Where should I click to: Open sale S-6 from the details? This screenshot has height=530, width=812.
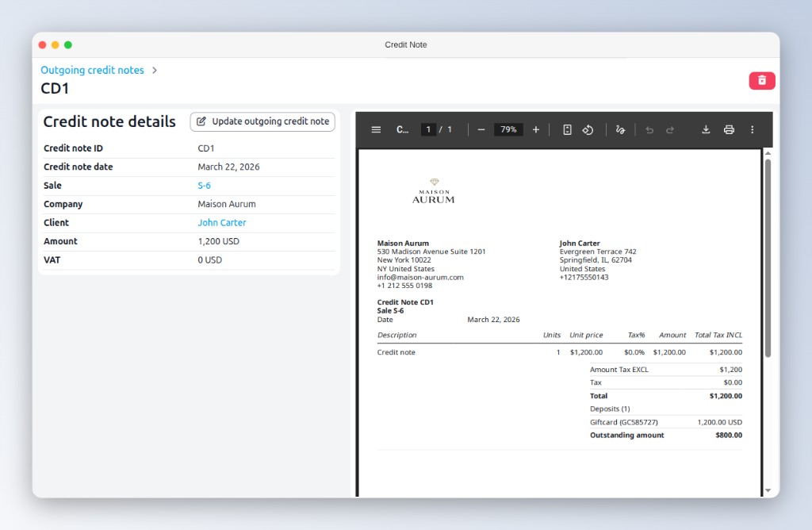202,185
